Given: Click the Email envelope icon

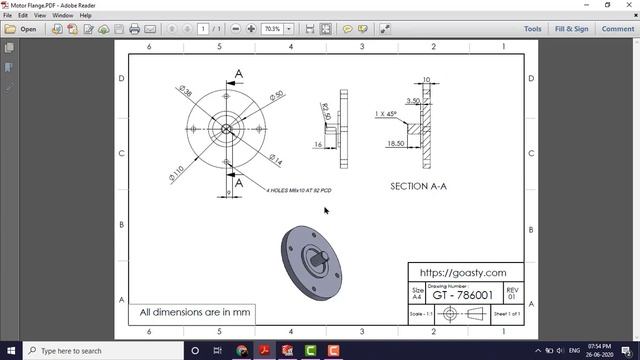Looking at the screenshot, I should click(x=150, y=29).
